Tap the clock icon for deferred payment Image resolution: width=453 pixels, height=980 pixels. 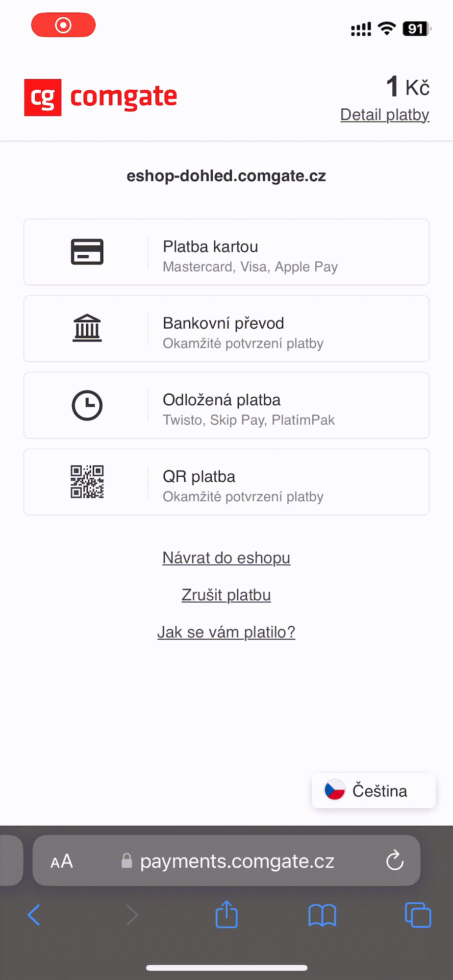87,405
